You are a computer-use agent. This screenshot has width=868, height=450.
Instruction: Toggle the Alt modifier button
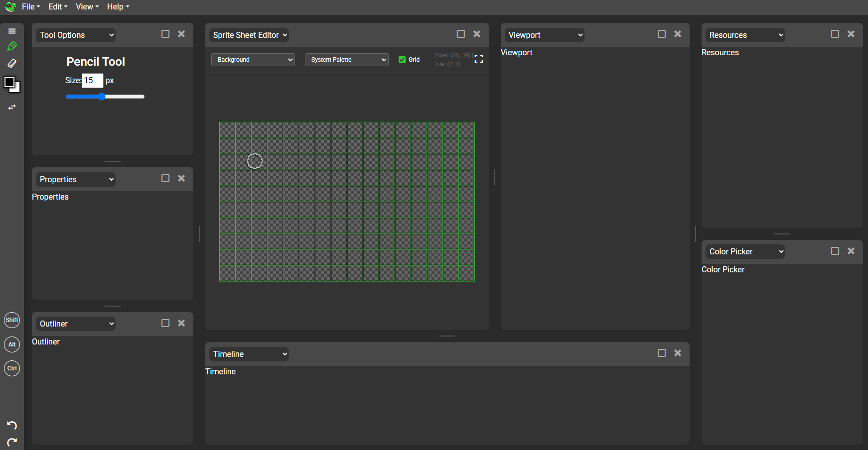click(x=12, y=344)
